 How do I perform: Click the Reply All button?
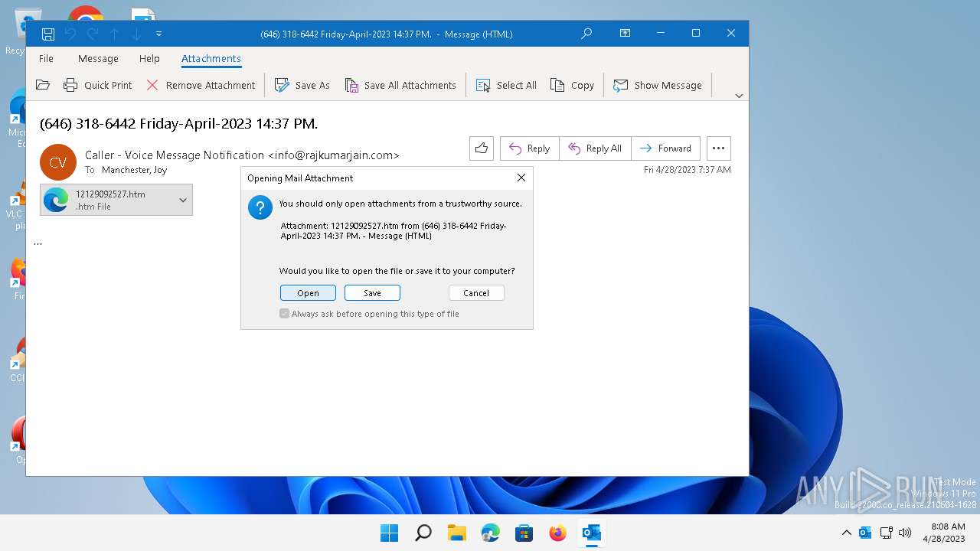(x=596, y=148)
